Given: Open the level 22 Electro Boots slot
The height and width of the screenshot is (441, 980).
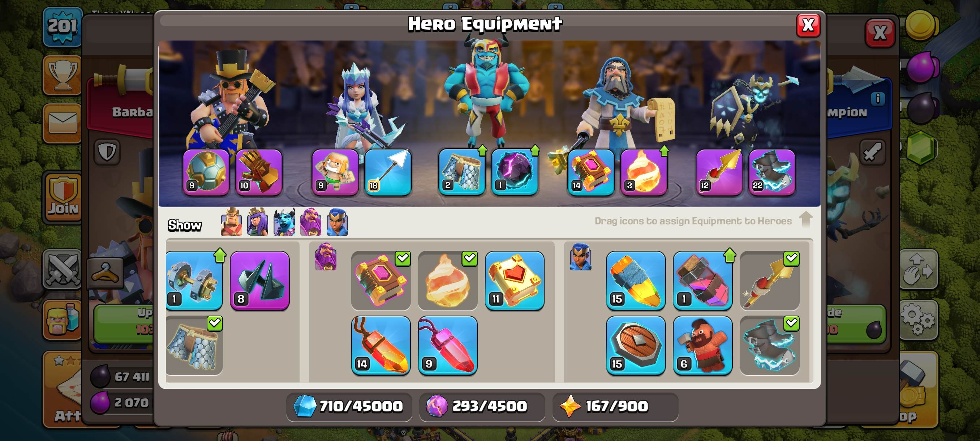Looking at the screenshot, I should (771, 172).
